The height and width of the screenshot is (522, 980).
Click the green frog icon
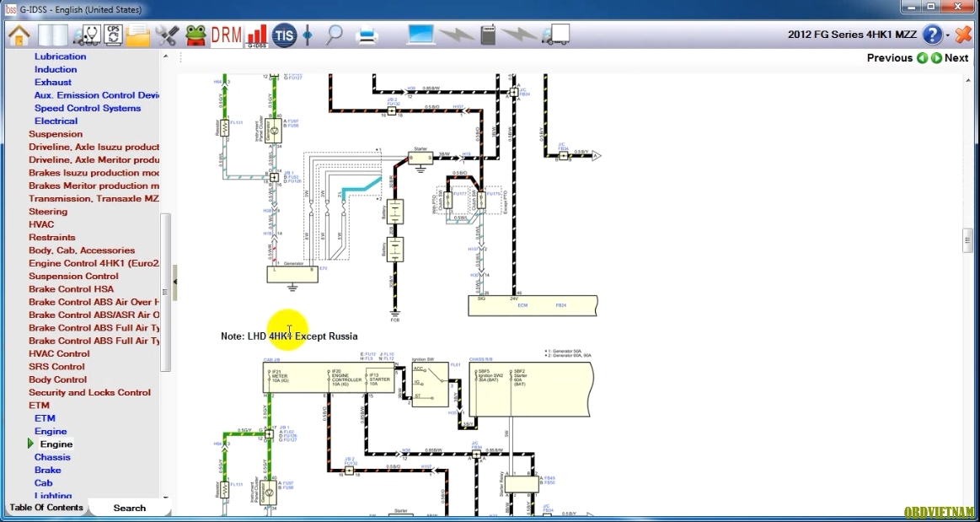[196, 35]
